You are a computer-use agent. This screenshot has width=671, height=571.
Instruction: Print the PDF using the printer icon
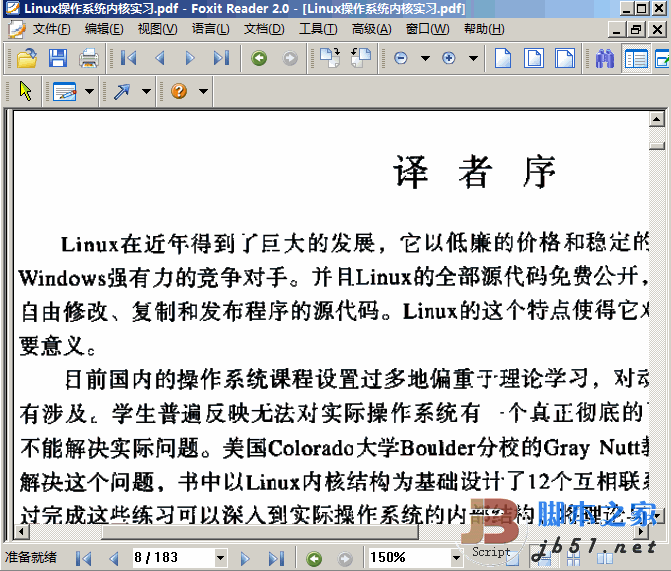(x=88, y=58)
